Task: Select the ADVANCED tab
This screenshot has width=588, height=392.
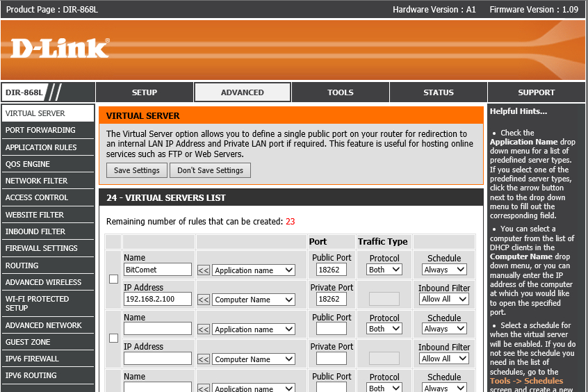Action: (243, 92)
